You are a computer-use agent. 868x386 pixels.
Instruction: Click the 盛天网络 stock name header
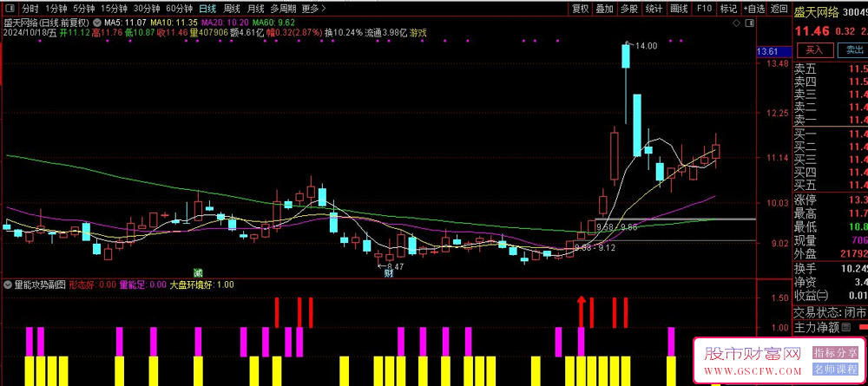817,12
